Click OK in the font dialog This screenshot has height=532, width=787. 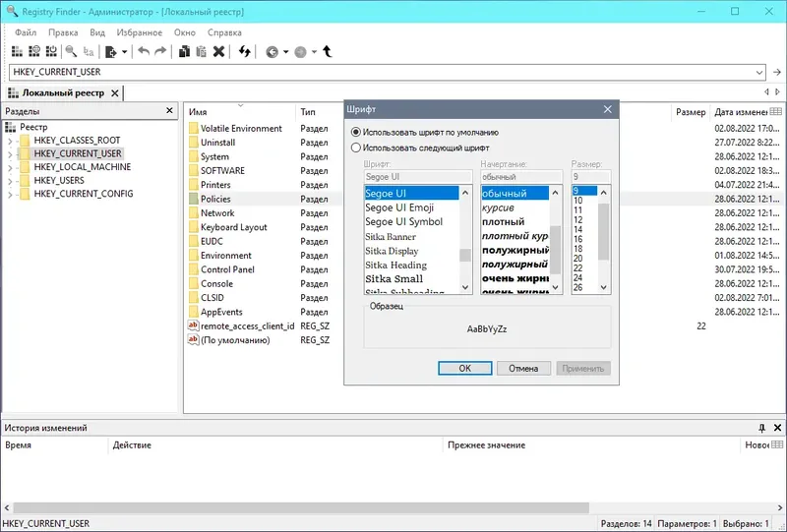click(x=464, y=369)
